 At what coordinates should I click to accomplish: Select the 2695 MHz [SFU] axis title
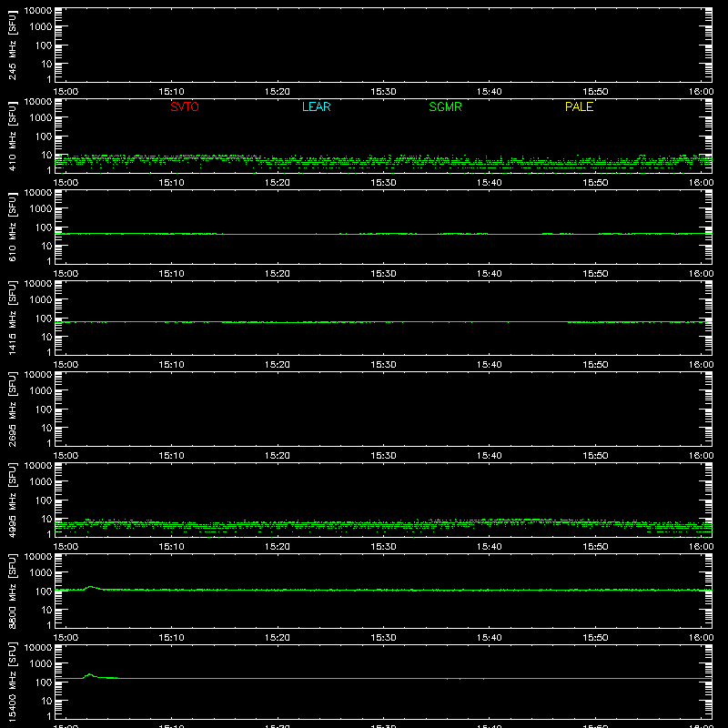(12, 409)
